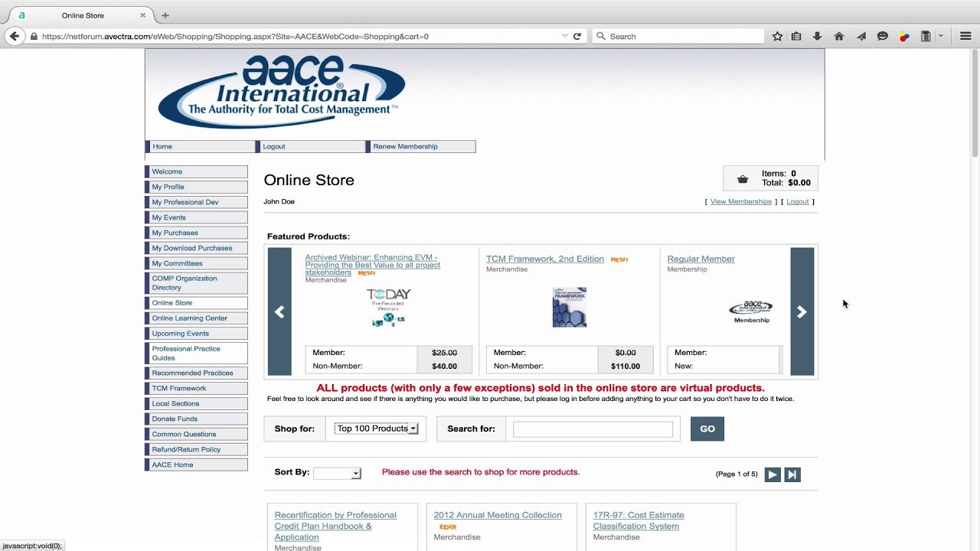Open 17R-97 Cost Estimate Classification System link

pos(639,521)
